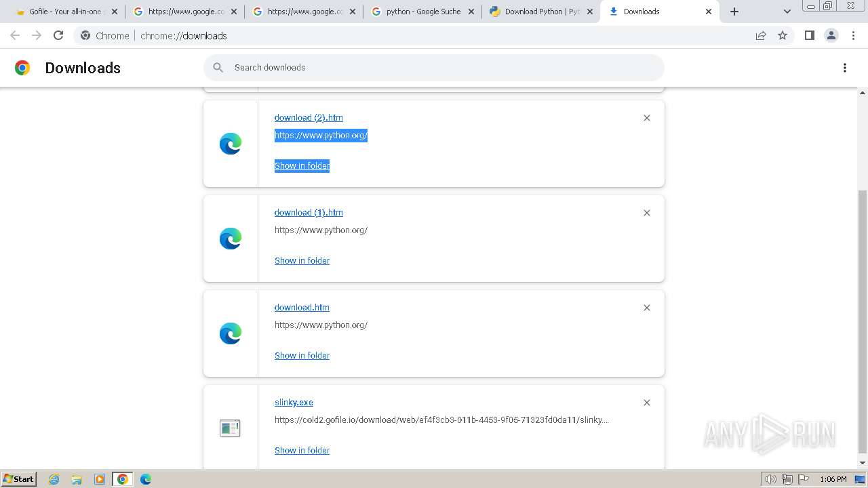Image resolution: width=868 pixels, height=488 pixels.
Task: Click the volume icon in system tray
Action: 770,479
